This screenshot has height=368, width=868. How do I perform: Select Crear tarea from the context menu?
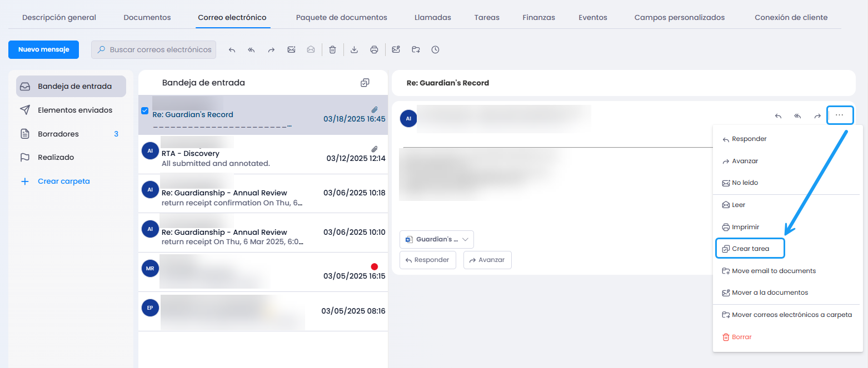coord(750,249)
